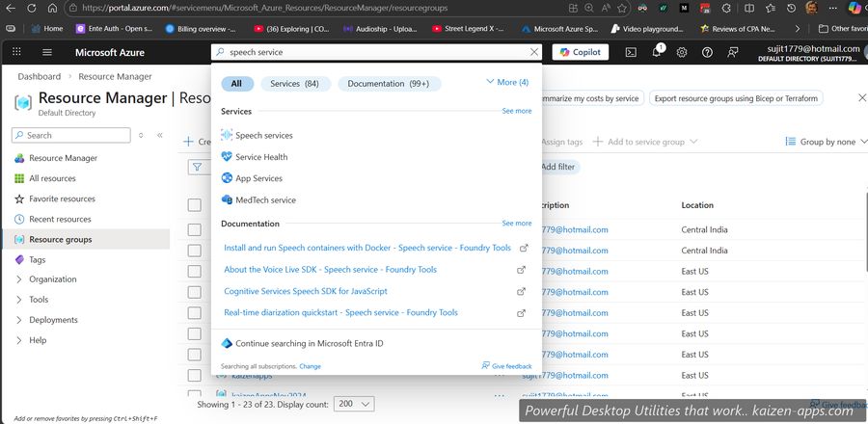Image resolution: width=868 pixels, height=424 pixels.
Task: Continue searching in Microsoft Entra ID
Action: (x=302, y=344)
